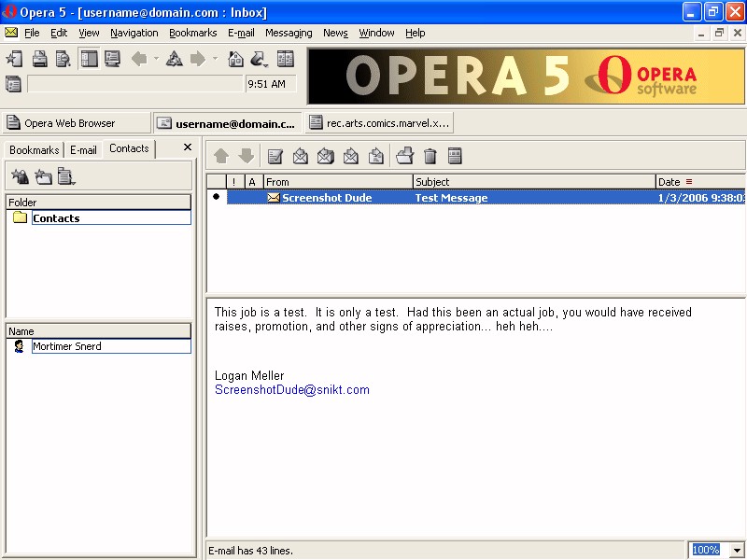Image resolution: width=747 pixels, height=560 pixels.
Task: Click the Folder column header
Action: pyautogui.click(x=99, y=203)
